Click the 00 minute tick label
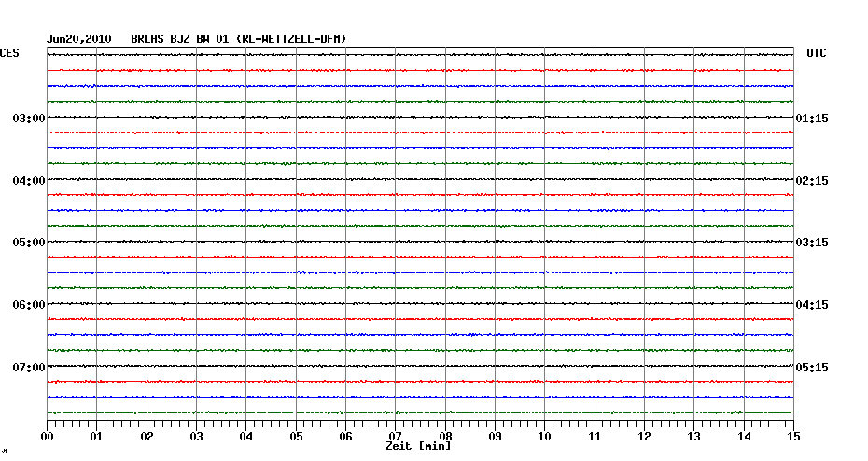Viewport: 868px width, 461px height. (x=48, y=437)
